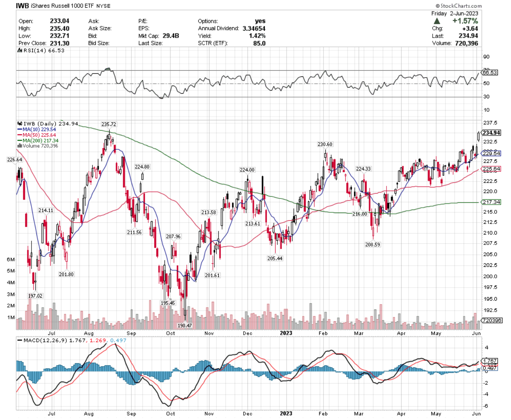Click the 213.58 price label
Viewport: 511px width, 420px height.
[209, 212]
